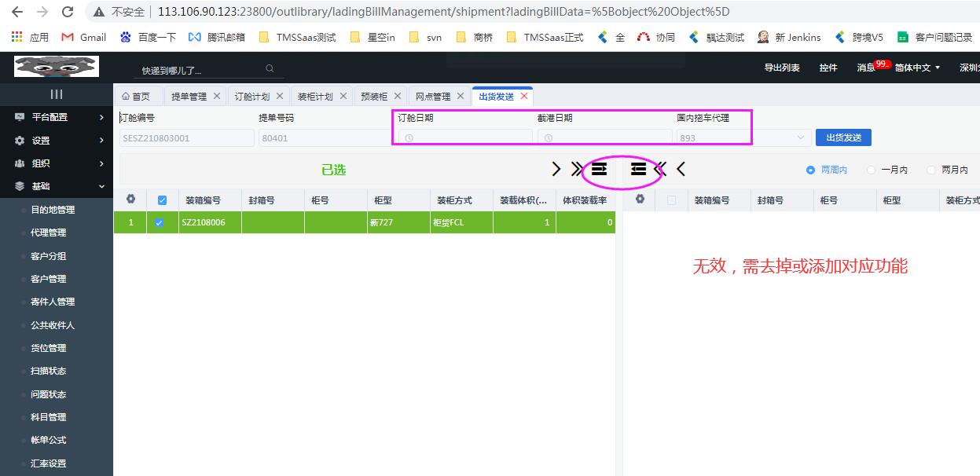Open the 国内拖车代理 dropdown arrow
This screenshot has width=980, height=476.
point(802,138)
